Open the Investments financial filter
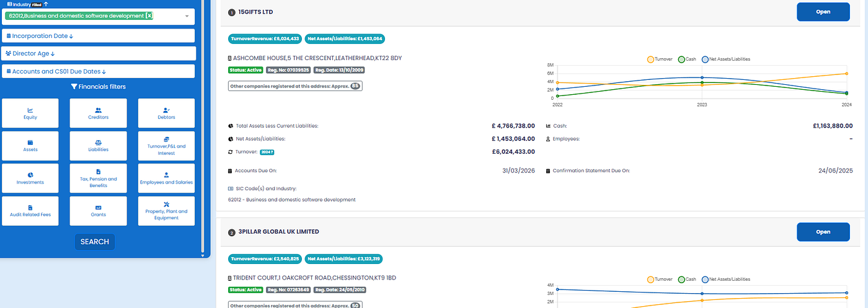The image size is (868, 308). [30, 178]
